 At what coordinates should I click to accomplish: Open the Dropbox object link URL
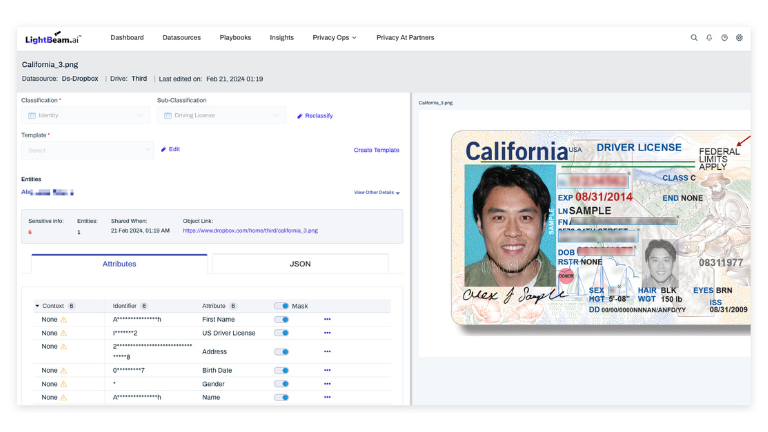(250, 230)
